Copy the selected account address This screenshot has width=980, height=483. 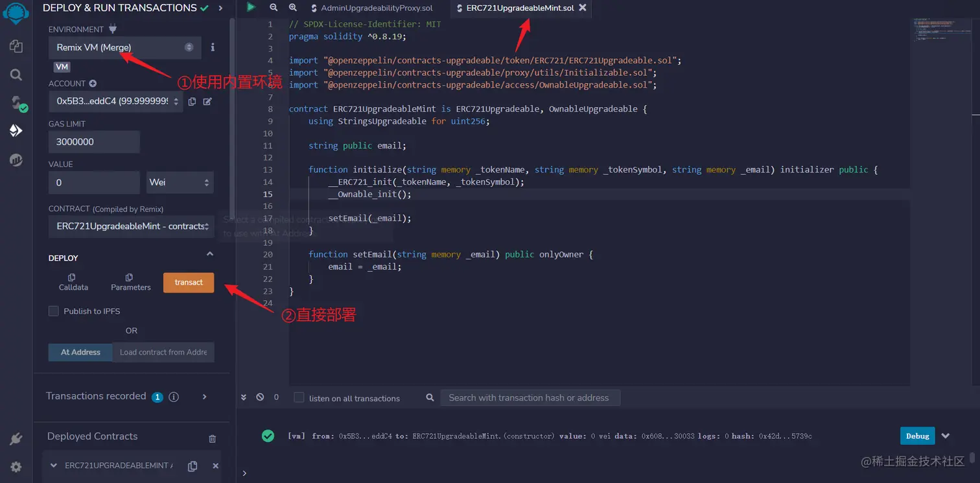click(x=192, y=101)
